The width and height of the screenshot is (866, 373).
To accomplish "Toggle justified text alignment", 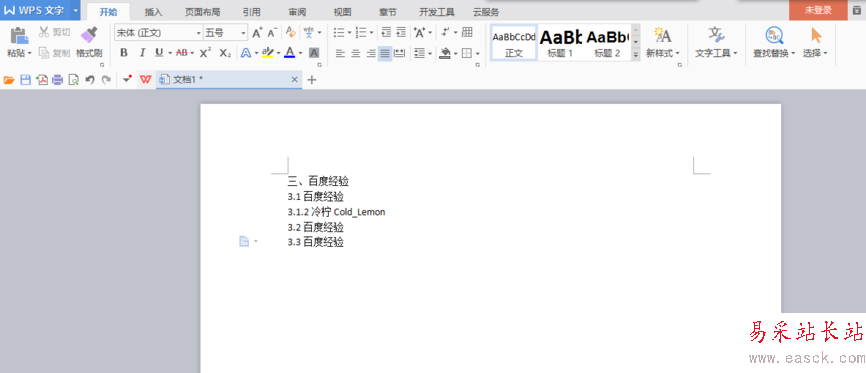I will click(385, 53).
